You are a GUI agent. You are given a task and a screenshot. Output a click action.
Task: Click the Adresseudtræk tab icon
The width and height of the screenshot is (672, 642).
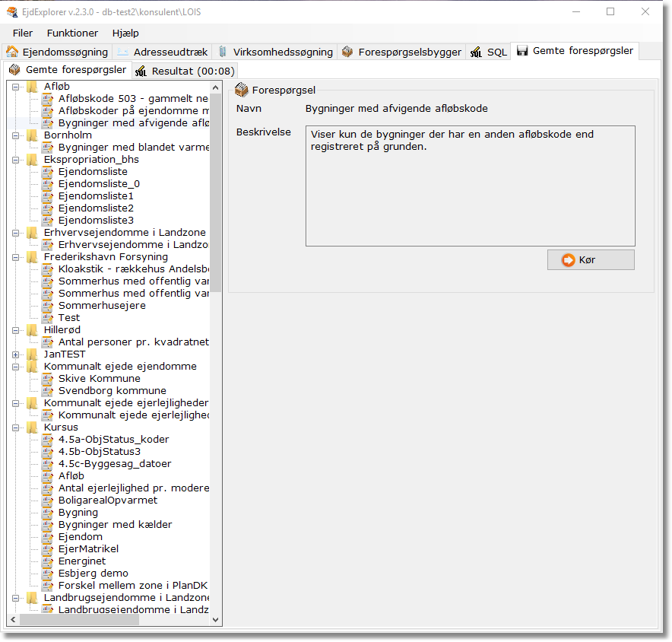123,52
